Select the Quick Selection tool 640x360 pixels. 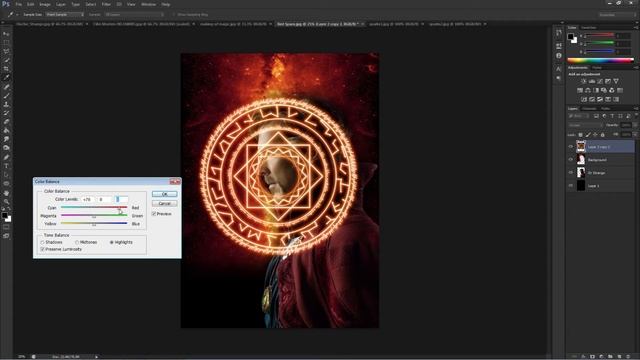(6, 60)
